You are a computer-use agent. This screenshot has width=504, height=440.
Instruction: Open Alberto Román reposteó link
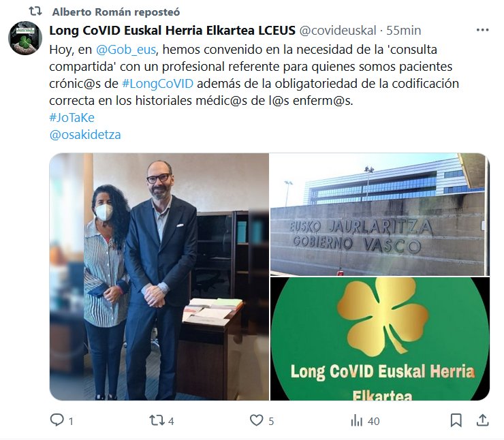point(116,12)
